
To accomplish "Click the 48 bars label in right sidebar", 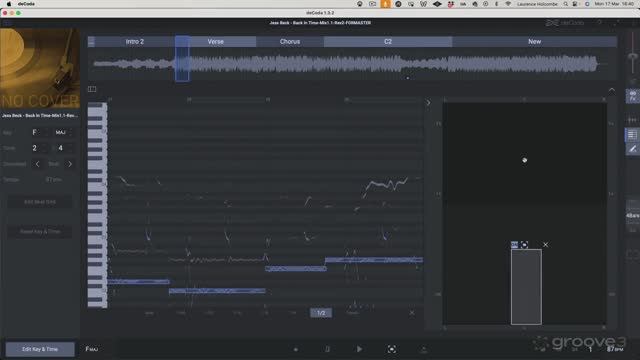I will coord(633,216).
